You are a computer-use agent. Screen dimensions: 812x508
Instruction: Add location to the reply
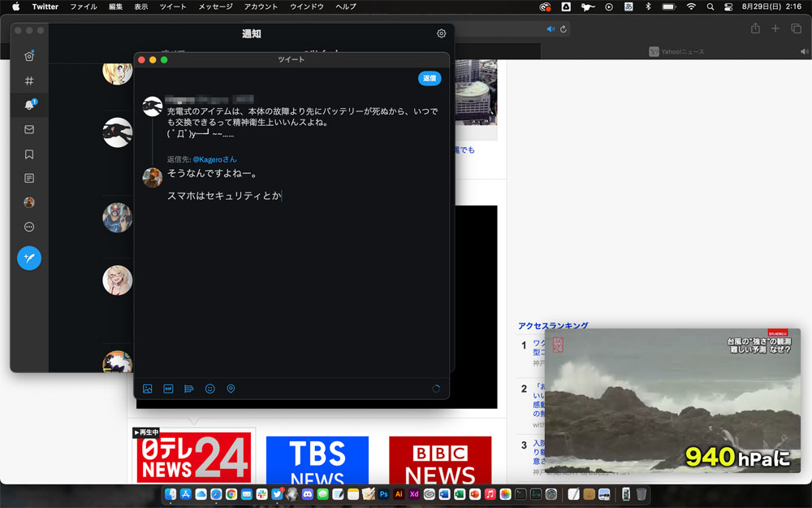coord(231,389)
